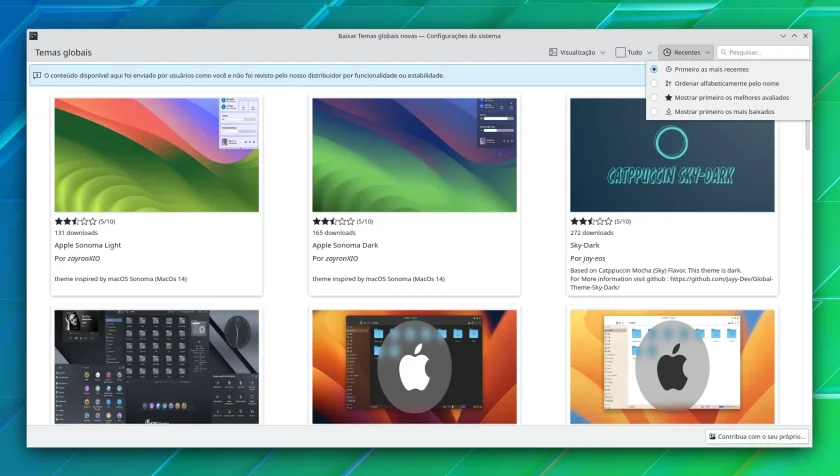Select Ordenar alfabeticamente pelo nome radio option
840x476 pixels.
point(654,84)
